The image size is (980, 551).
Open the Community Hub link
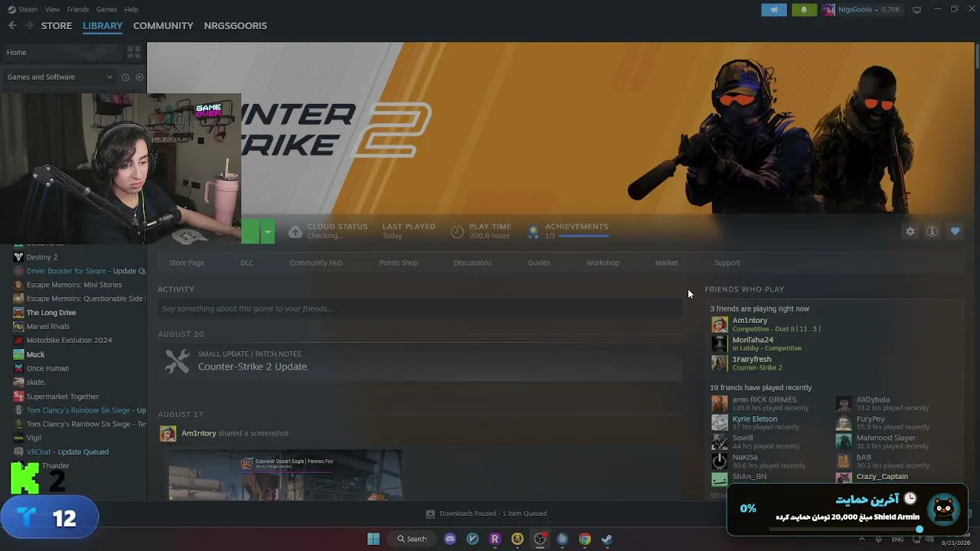pos(316,262)
